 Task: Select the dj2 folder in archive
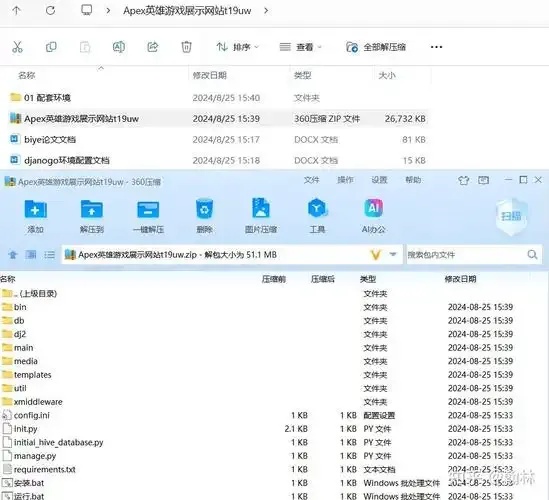14,334
